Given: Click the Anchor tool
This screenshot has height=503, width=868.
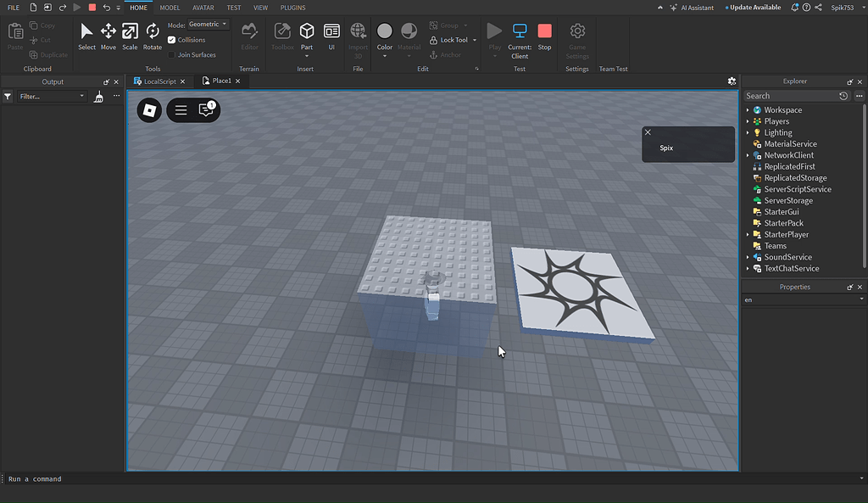Looking at the screenshot, I should point(446,55).
